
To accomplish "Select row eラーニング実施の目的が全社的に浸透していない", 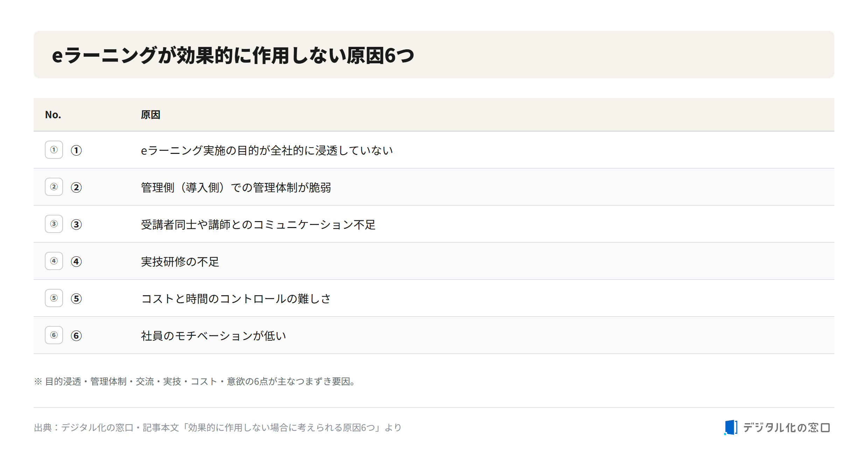I will click(x=434, y=150).
